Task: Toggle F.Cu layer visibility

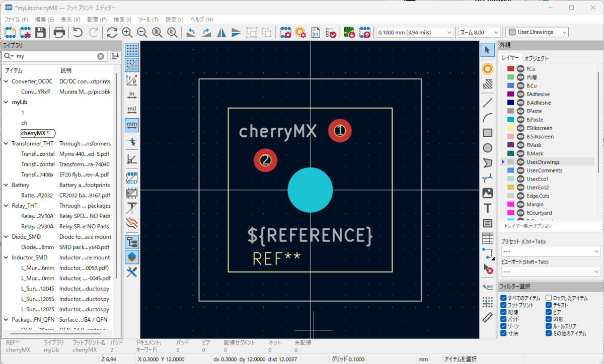Action: (520, 69)
